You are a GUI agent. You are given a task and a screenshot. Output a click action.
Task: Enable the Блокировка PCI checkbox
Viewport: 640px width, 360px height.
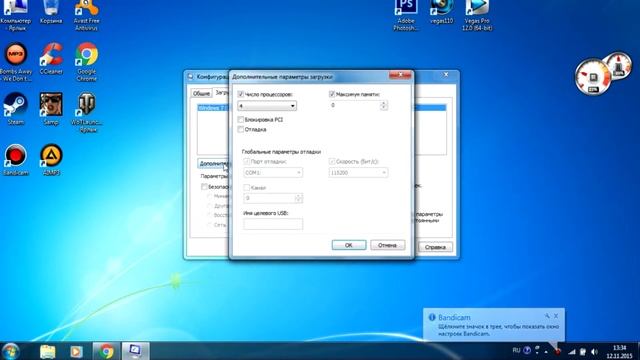[x=241, y=120]
